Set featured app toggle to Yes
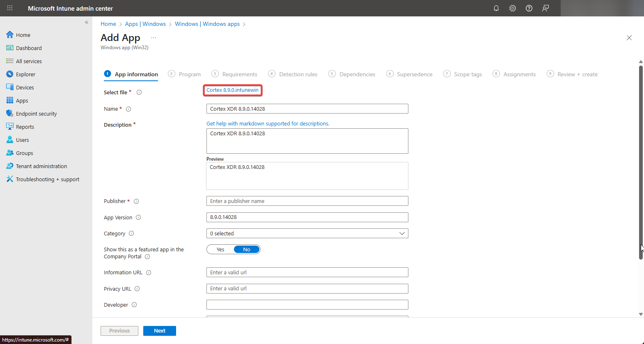This screenshot has width=644, height=344. click(220, 249)
